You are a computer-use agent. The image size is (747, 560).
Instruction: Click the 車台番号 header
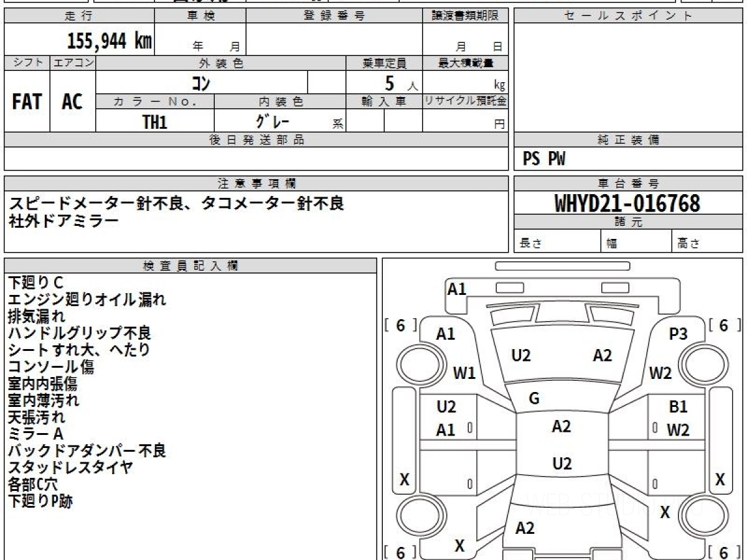coord(628,184)
